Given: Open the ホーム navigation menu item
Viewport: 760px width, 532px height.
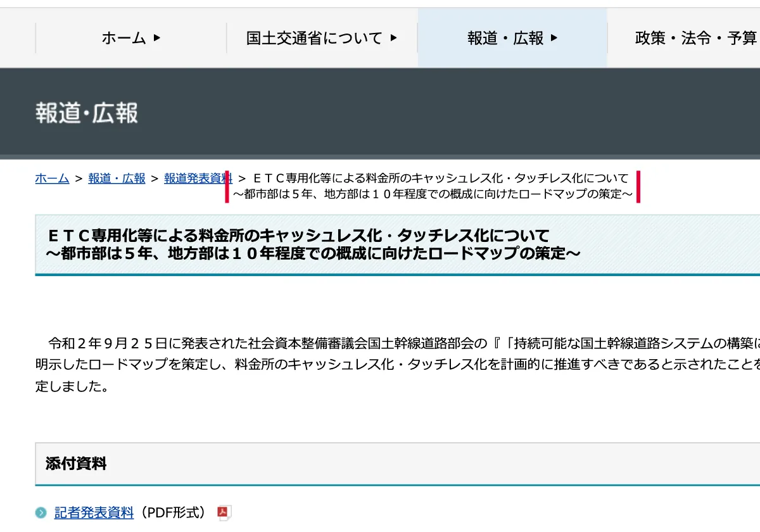Looking at the screenshot, I should (x=131, y=38).
